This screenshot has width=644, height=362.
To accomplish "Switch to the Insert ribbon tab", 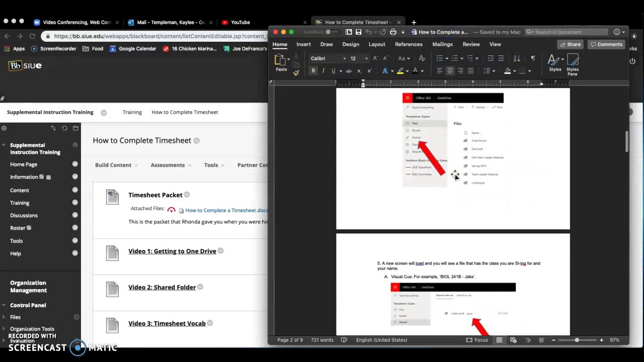I will 303,44.
